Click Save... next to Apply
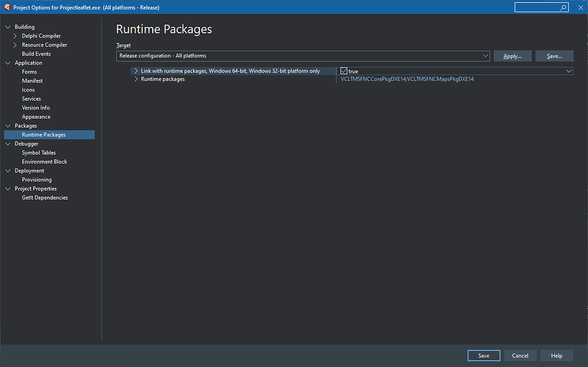Image resolution: width=588 pixels, height=367 pixels. click(x=554, y=56)
